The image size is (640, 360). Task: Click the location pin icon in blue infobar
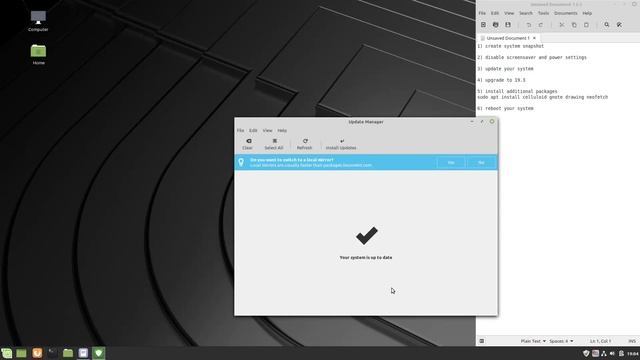(241, 162)
